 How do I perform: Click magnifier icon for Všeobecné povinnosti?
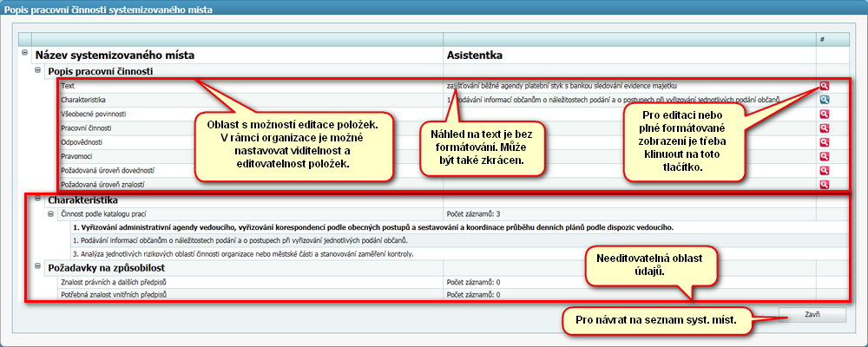tap(823, 114)
